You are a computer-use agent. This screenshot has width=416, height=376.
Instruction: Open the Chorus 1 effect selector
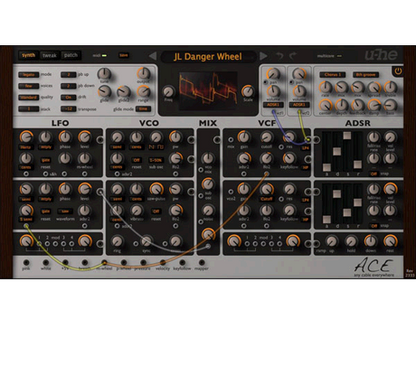tap(332, 75)
